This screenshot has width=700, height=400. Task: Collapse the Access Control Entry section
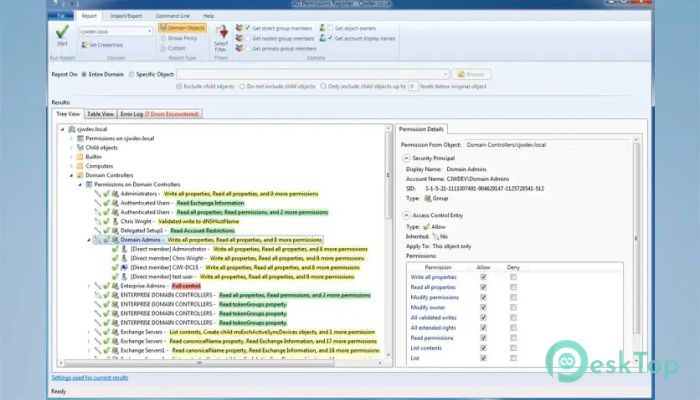(x=406, y=215)
